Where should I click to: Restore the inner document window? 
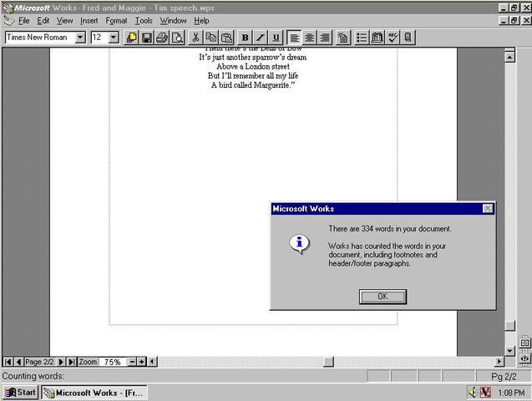[514, 20]
